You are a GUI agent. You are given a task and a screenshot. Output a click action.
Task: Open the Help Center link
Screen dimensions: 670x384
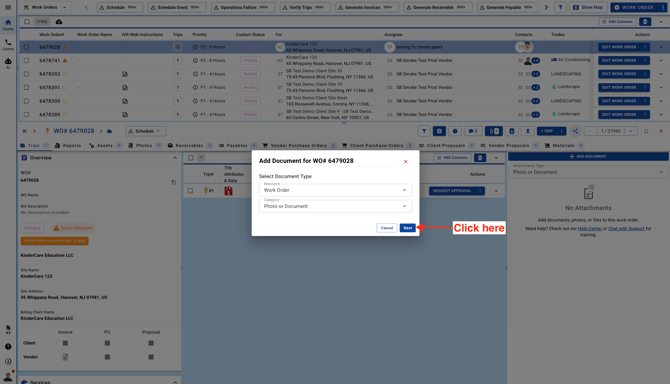point(590,229)
